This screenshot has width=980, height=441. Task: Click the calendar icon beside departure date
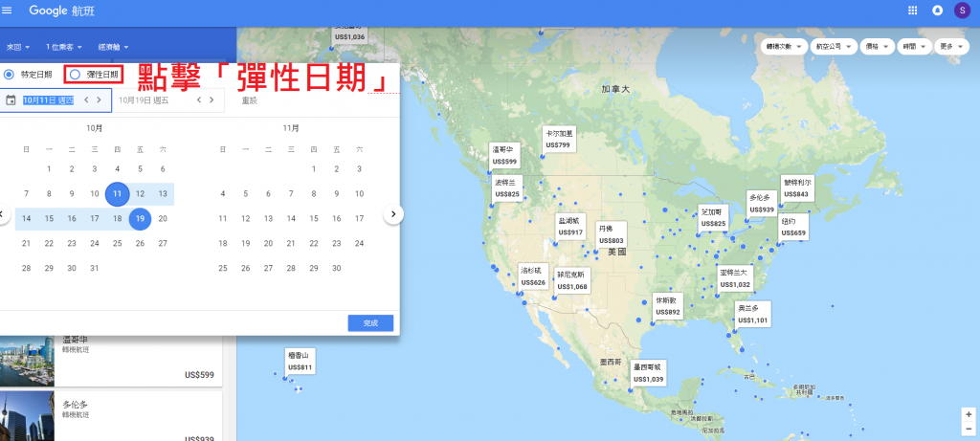(x=10, y=99)
